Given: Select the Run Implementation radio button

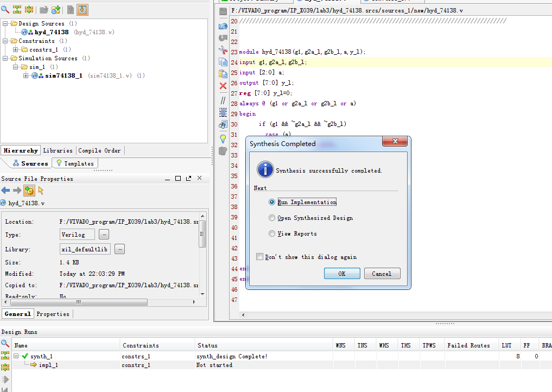Looking at the screenshot, I should 272,202.
